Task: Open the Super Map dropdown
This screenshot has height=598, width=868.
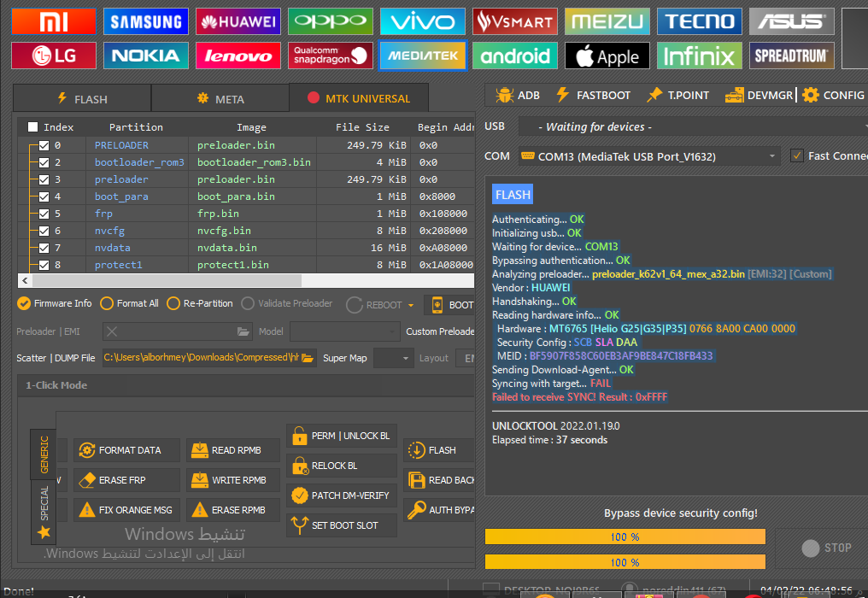Action: [394, 358]
